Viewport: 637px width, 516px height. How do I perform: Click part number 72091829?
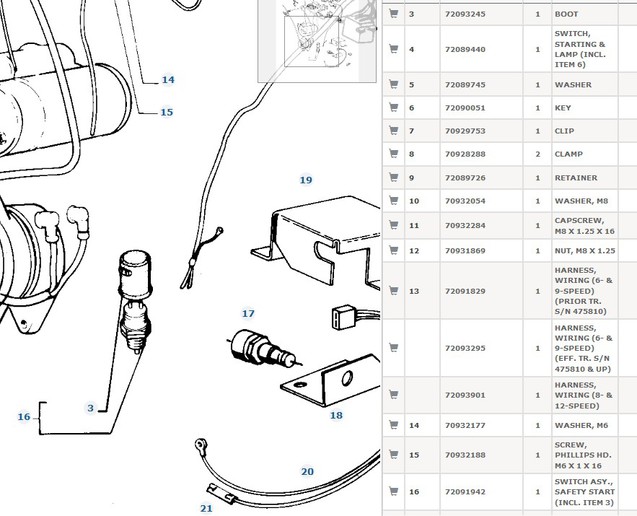click(465, 291)
